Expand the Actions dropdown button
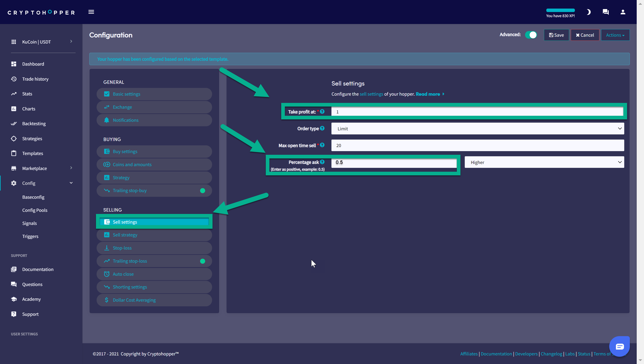The image size is (644, 364). pyautogui.click(x=615, y=35)
